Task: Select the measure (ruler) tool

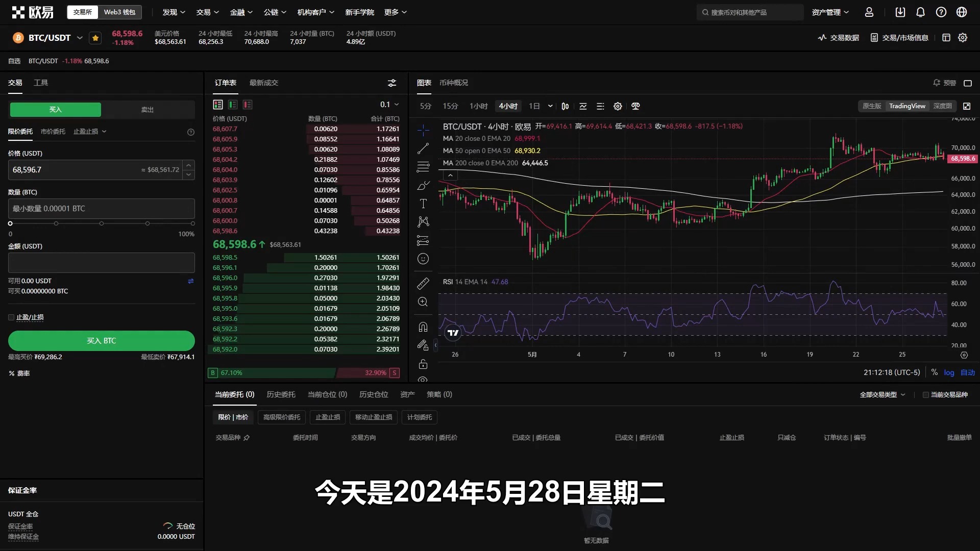Action: point(424,283)
